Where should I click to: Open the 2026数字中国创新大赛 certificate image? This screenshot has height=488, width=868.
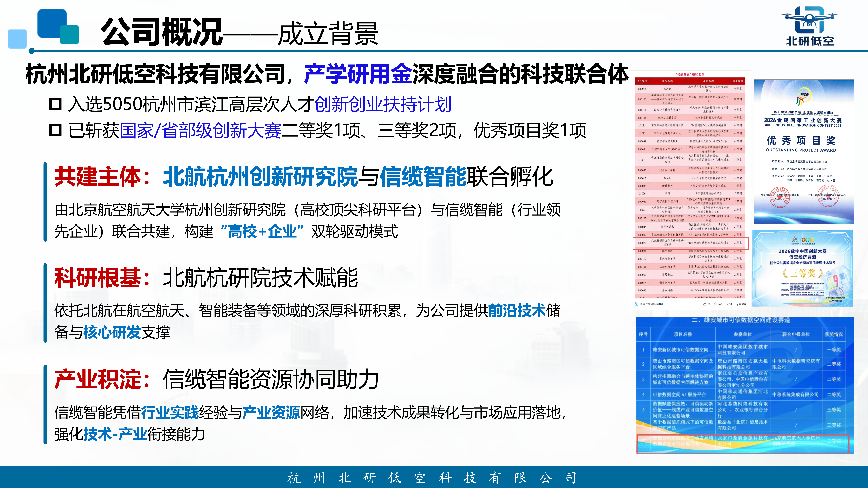pyautogui.click(x=802, y=268)
